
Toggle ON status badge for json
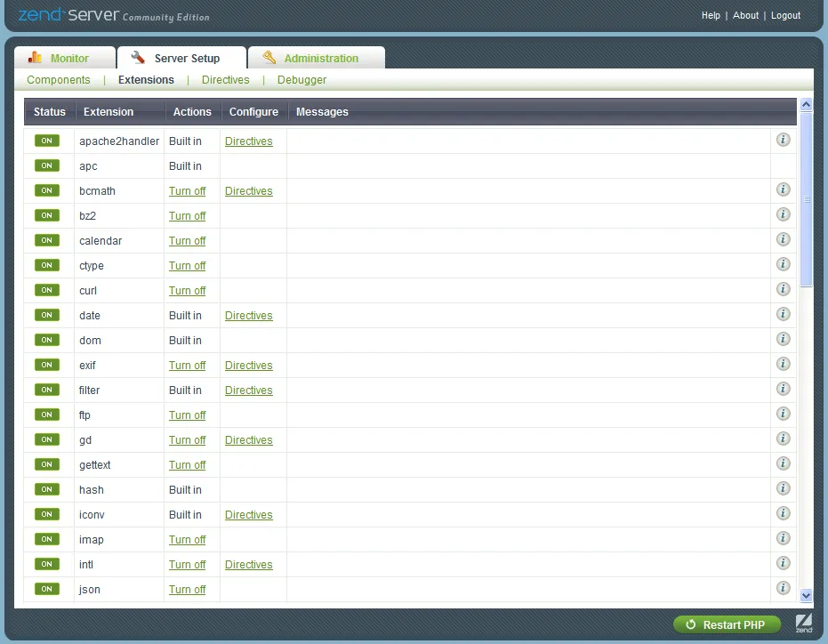click(x=46, y=589)
